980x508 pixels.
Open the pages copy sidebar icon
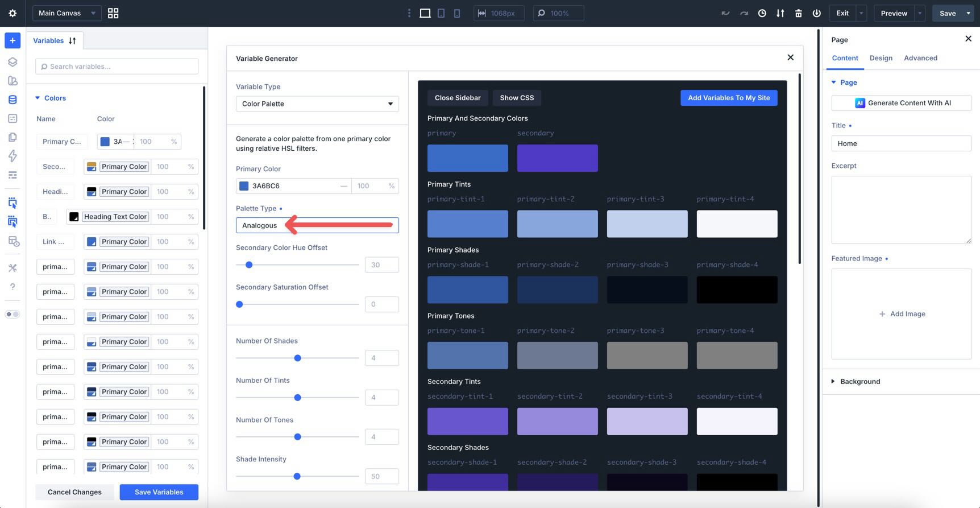tap(13, 137)
